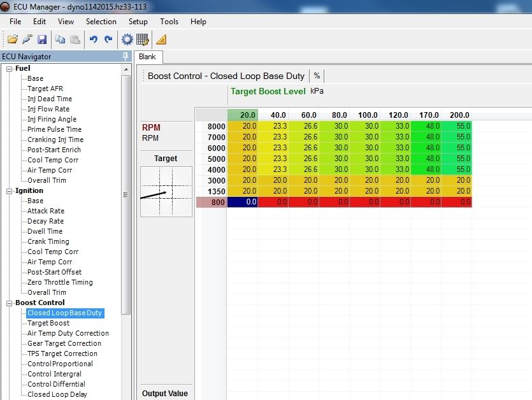This screenshot has width=532, height=400.
Task: Open the Tools menu
Action: pos(169,22)
